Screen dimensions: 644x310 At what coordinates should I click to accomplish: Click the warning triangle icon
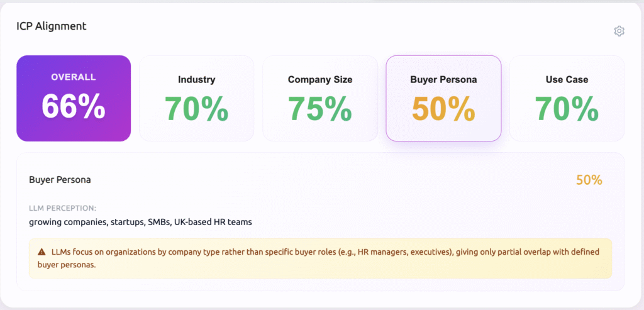(x=42, y=252)
